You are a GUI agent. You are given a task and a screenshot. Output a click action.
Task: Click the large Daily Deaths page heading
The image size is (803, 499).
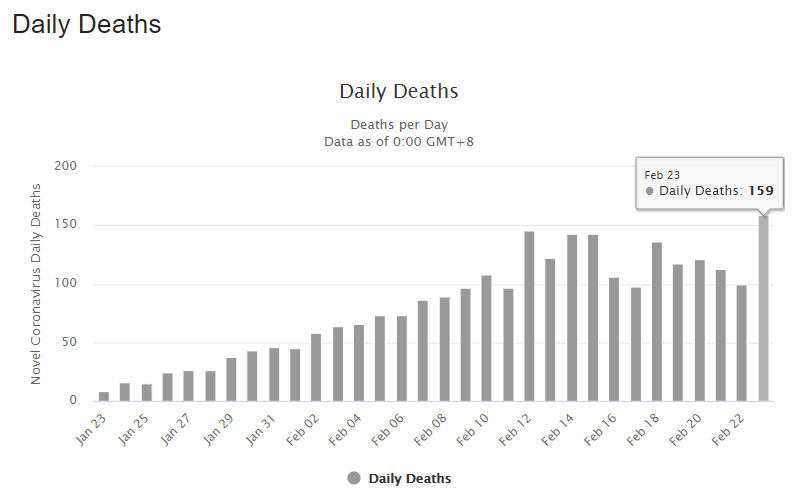(86, 24)
